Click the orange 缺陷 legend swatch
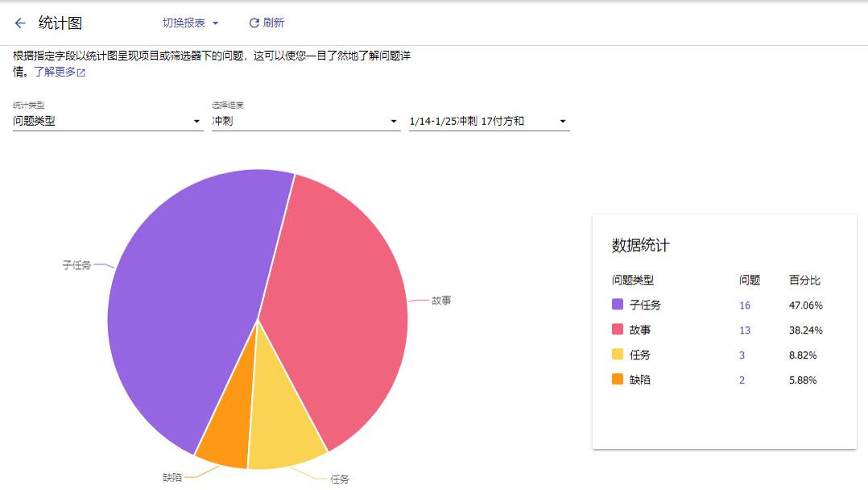Image resolution: width=868 pixels, height=490 pixels. coord(618,379)
